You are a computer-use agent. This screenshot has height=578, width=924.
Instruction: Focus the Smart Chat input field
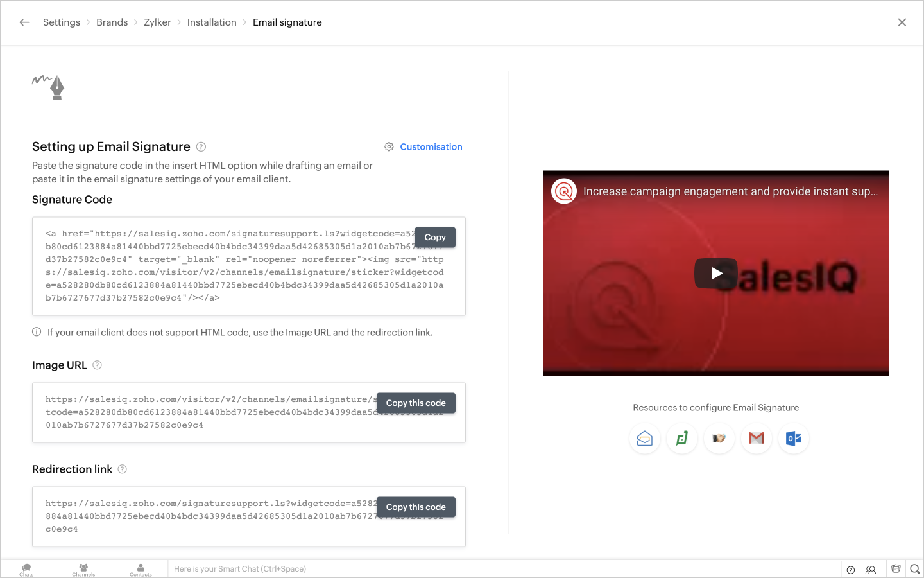(504, 569)
